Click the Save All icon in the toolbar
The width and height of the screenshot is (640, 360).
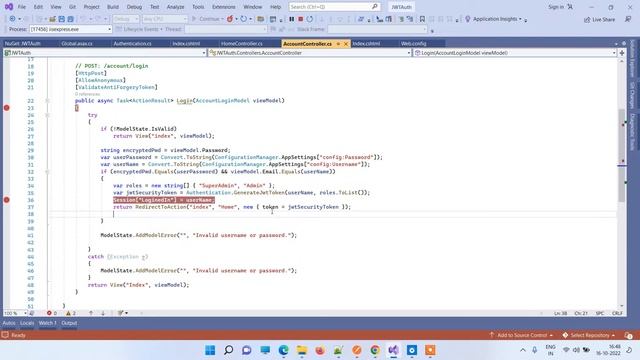71,19
